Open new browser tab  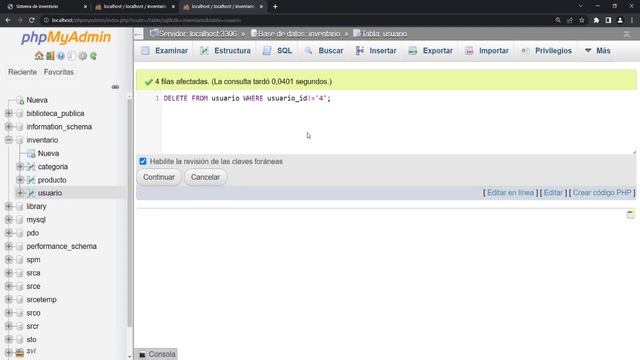coord(275,7)
